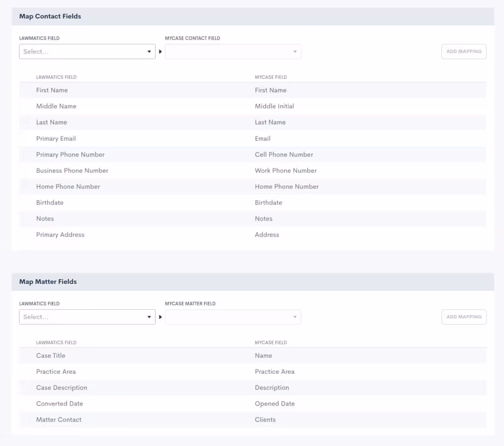Select "Primary Phone Number" row entry

point(70,155)
